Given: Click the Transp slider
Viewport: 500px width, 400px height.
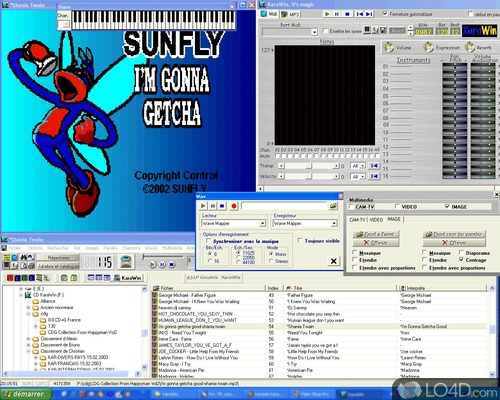Looking at the screenshot, I should 309,166.
